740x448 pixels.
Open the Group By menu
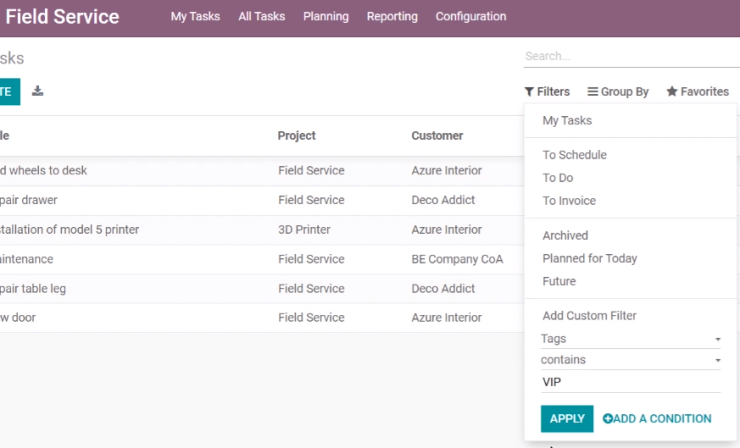coord(618,92)
